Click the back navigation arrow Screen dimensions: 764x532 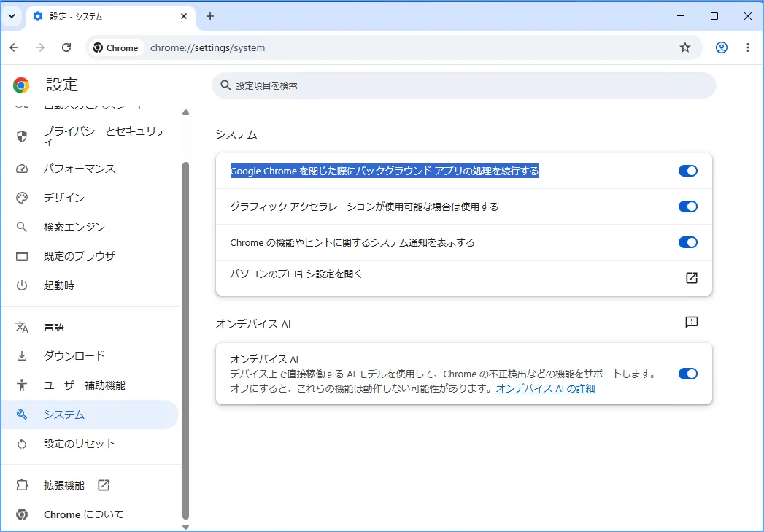click(x=14, y=47)
